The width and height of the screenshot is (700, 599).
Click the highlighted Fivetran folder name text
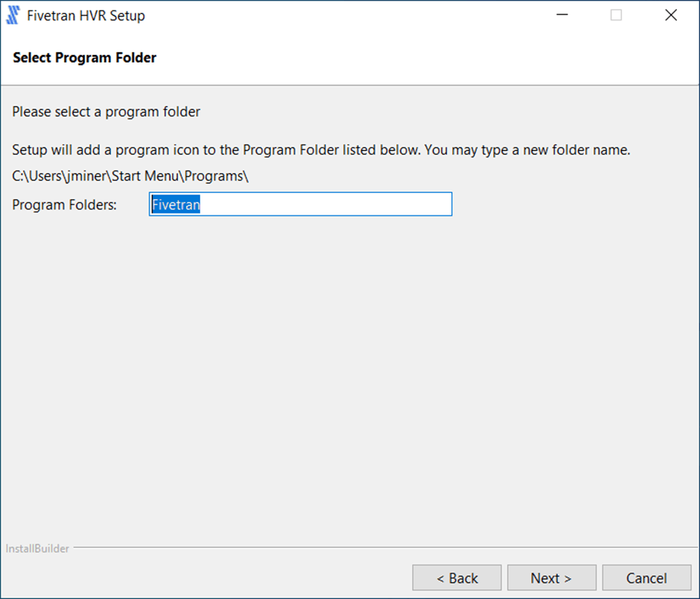(x=176, y=205)
